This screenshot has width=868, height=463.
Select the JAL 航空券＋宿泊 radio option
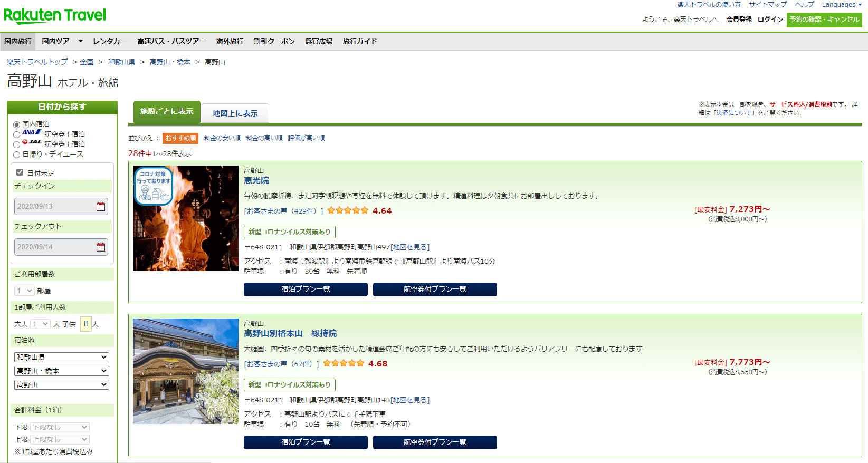point(17,144)
